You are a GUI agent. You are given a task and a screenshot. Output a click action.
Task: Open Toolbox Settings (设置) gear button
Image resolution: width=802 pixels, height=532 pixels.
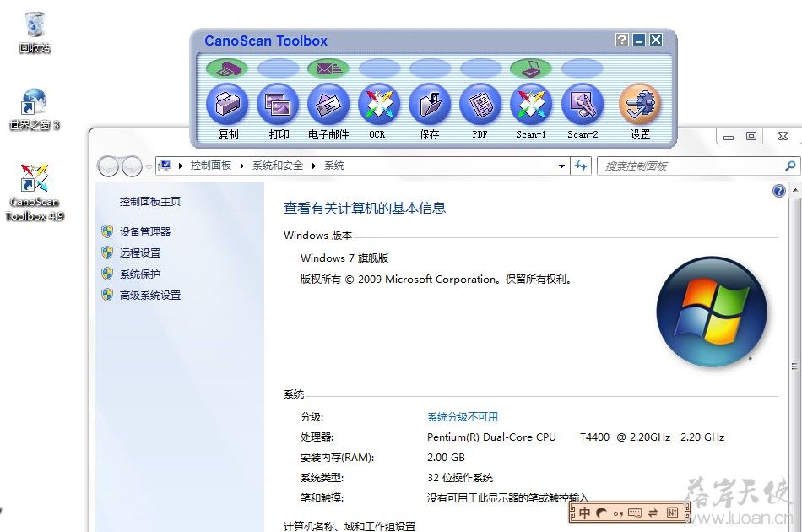(x=640, y=105)
